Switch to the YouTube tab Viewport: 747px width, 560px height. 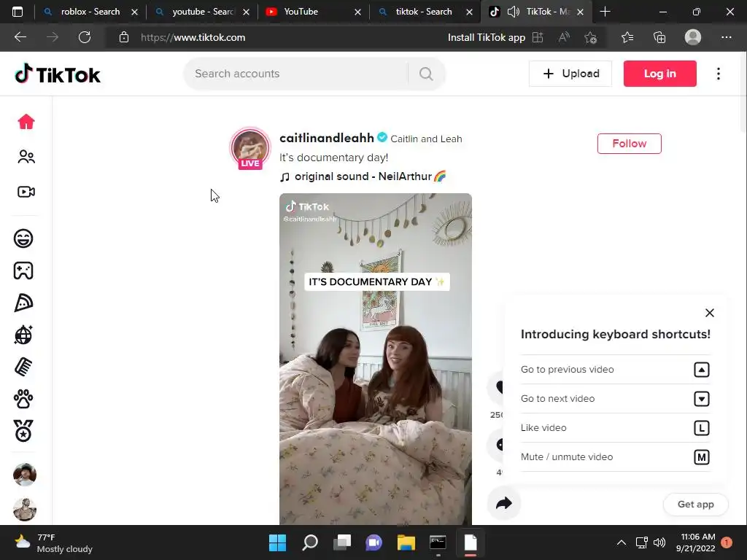coord(312,12)
